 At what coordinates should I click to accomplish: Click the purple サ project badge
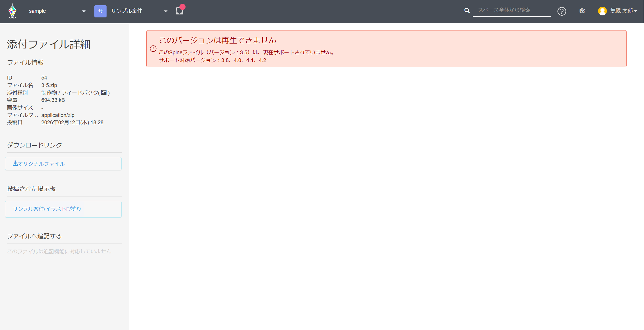(x=100, y=11)
